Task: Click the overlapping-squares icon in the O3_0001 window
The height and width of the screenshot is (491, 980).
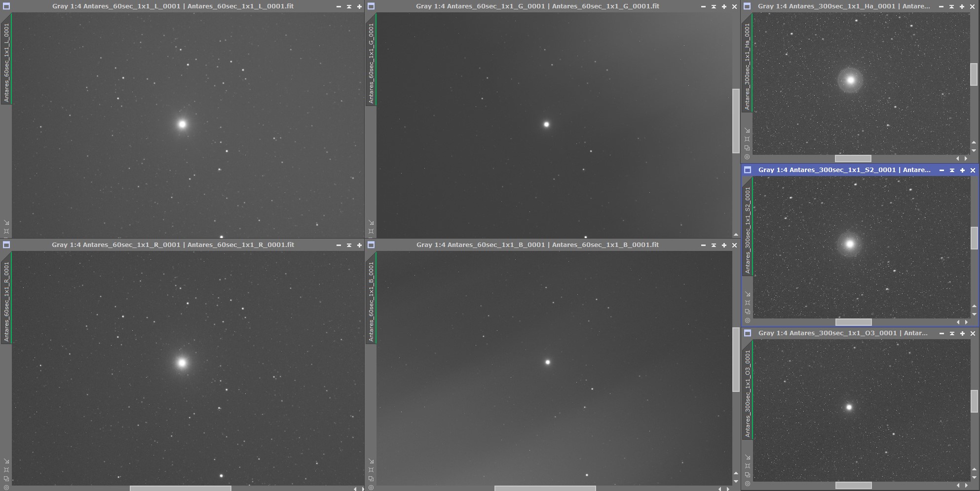Action: click(748, 475)
